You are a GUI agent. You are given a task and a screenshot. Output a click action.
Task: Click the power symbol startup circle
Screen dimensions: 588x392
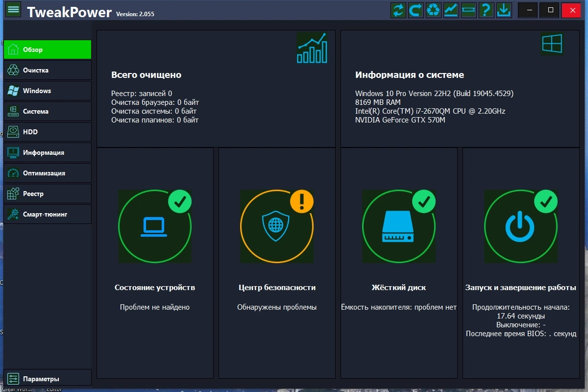[521, 226]
